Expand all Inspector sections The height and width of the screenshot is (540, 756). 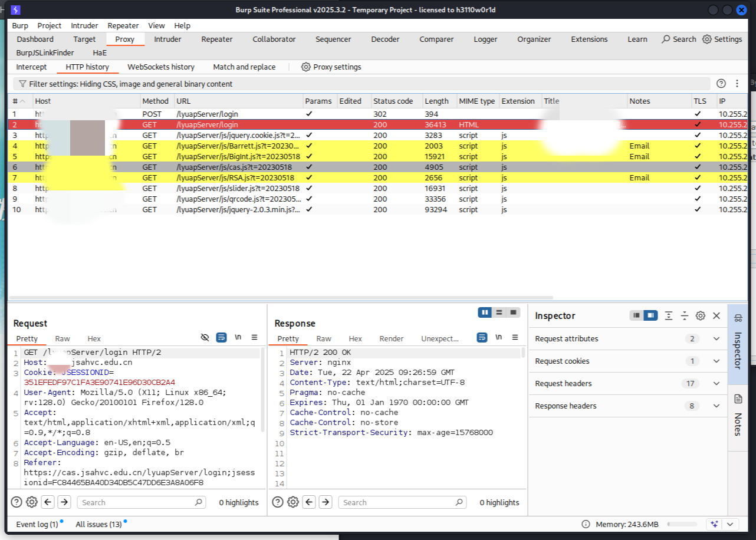668,315
